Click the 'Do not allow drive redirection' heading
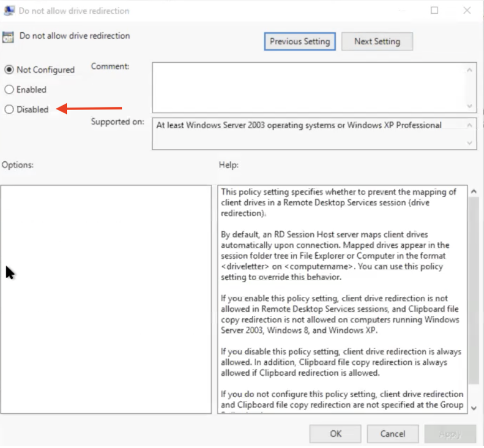This screenshot has width=484, height=448. pyautogui.click(x=75, y=36)
